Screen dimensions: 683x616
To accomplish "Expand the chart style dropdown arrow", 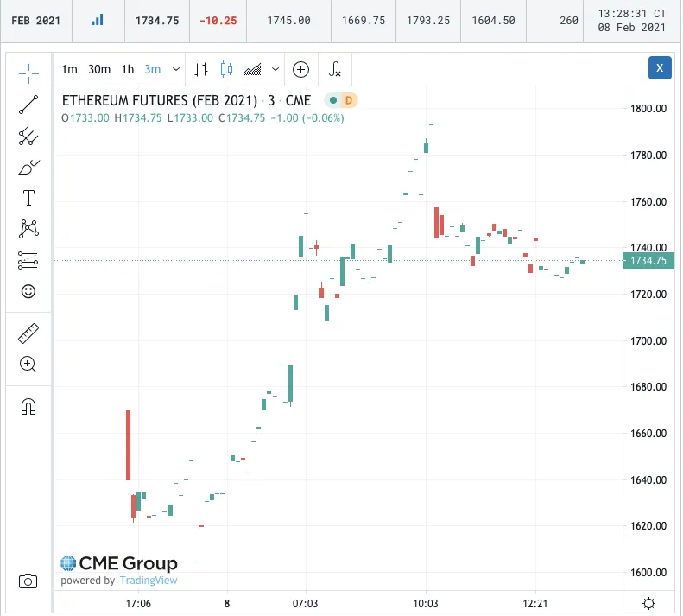I will [275, 69].
